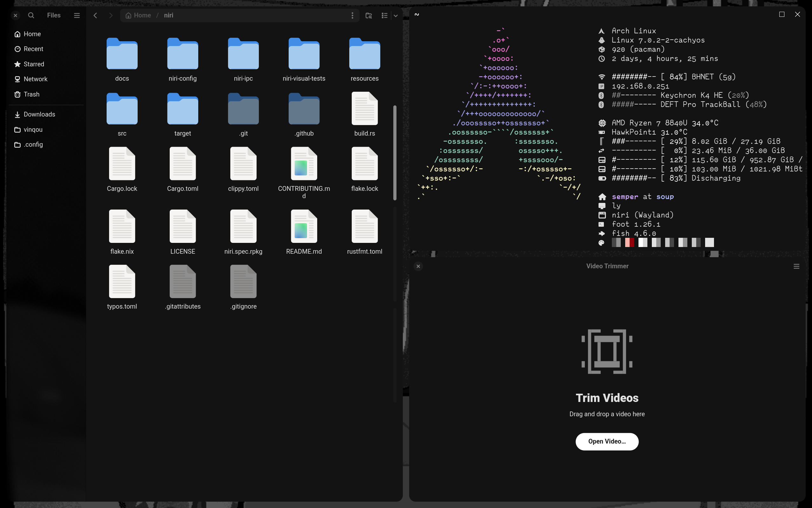Click 'Arch Linux' text in terminal
This screenshot has width=812, height=508.
coord(633,31)
